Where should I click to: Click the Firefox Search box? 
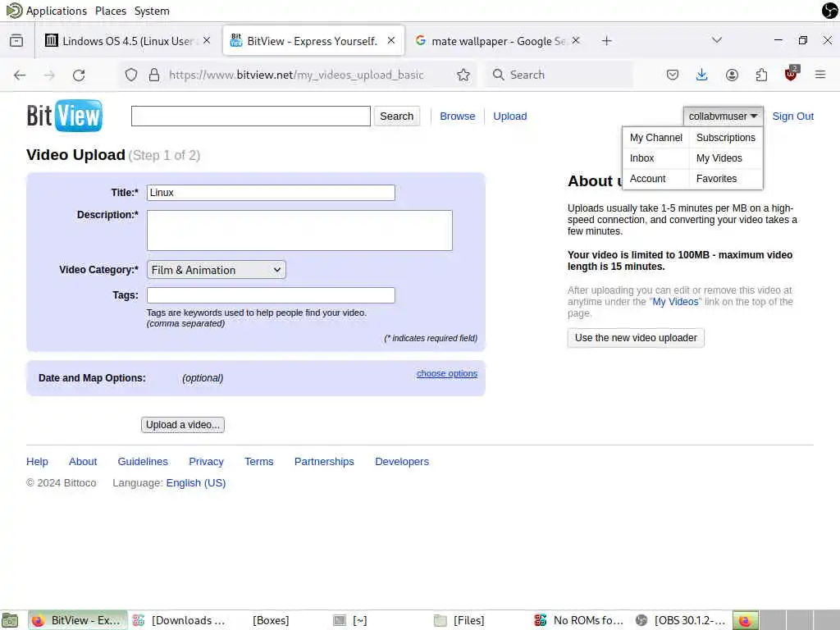559,75
